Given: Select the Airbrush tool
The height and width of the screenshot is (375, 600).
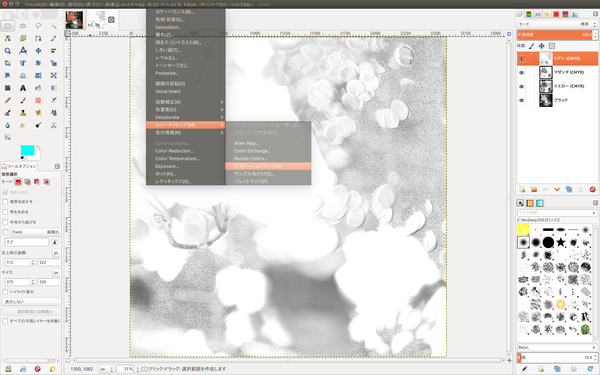Looking at the screenshot, I should (x=54, y=100).
